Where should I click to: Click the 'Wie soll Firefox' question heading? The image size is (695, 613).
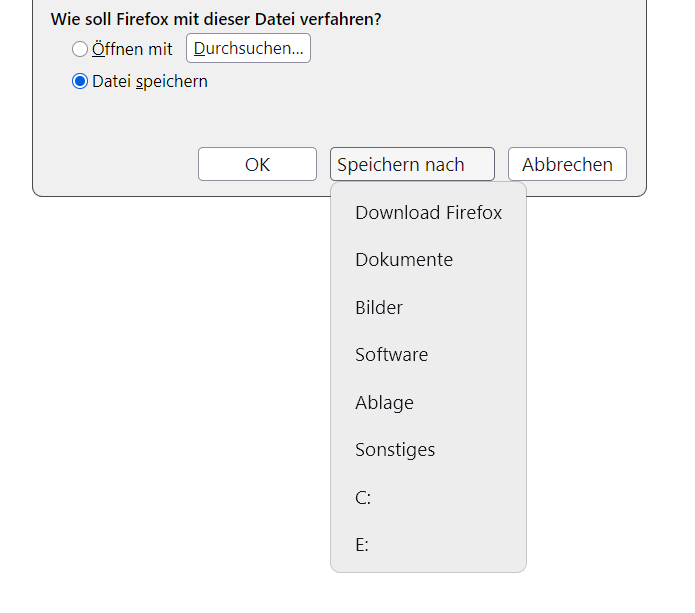(216, 19)
